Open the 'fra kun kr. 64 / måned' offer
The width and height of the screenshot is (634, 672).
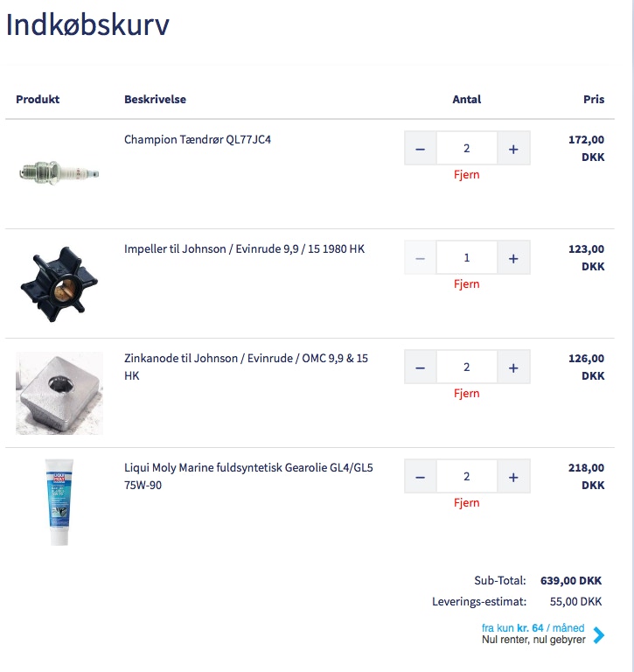(x=533, y=628)
